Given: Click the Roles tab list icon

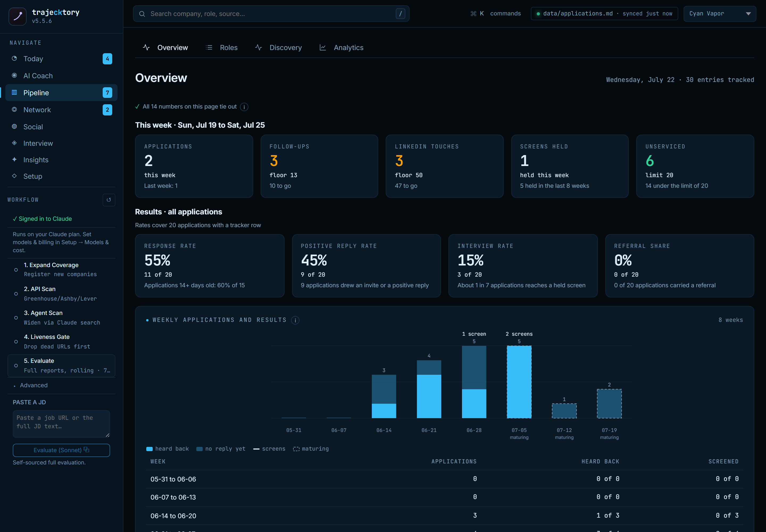Looking at the screenshot, I should 209,47.
